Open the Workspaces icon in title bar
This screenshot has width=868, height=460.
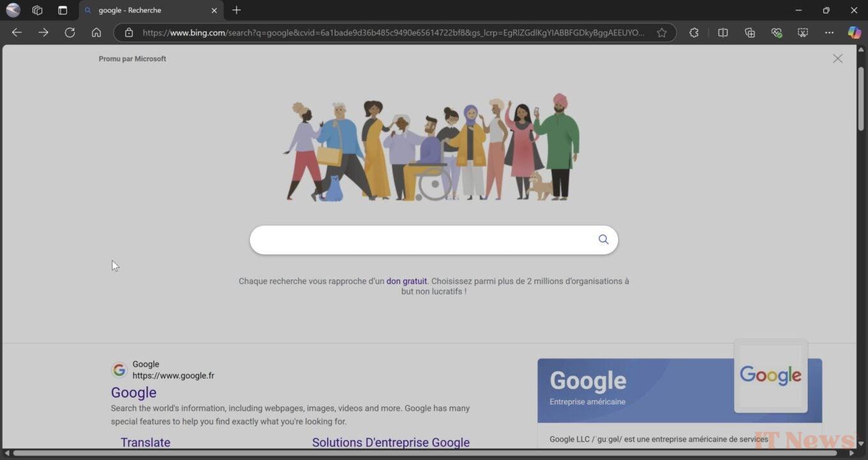coord(37,10)
